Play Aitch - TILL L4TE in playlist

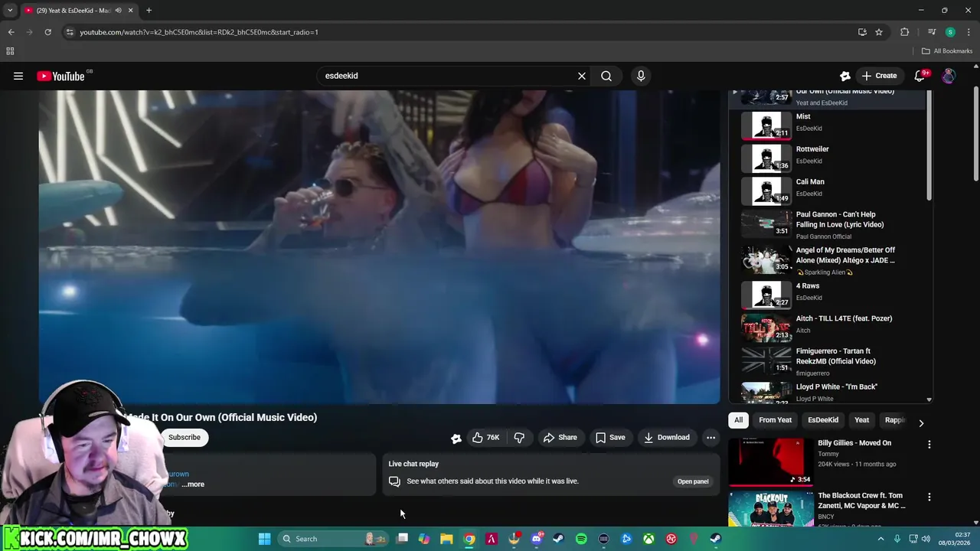click(x=827, y=327)
